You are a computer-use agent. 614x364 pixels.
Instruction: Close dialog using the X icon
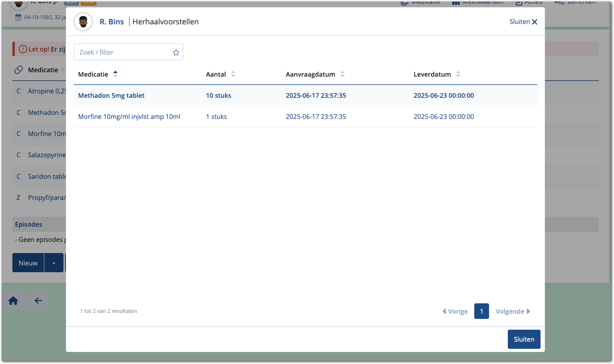[535, 22]
